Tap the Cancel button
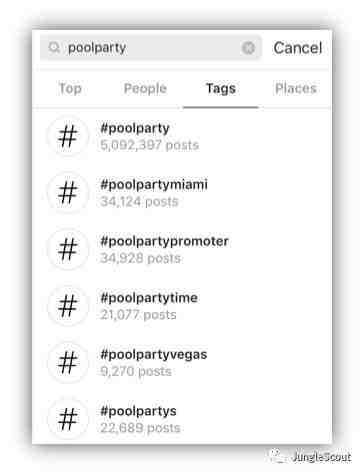The height and width of the screenshot is (474, 362). pos(298,48)
